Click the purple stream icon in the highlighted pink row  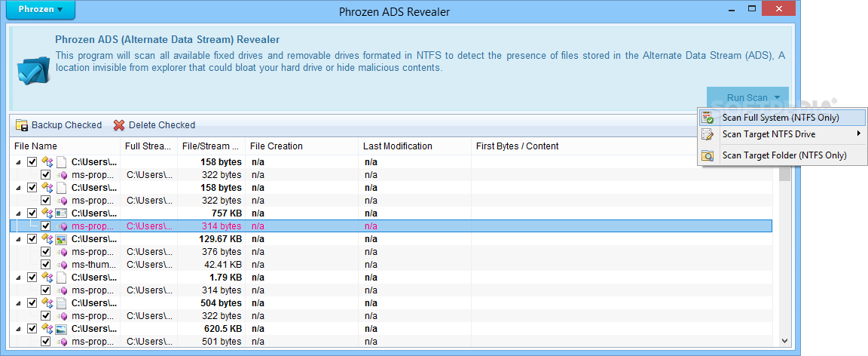tap(63, 226)
